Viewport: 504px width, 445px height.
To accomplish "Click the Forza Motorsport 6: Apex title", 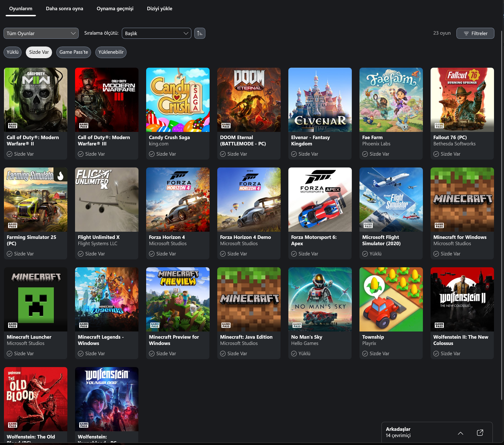I will point(314,240).
